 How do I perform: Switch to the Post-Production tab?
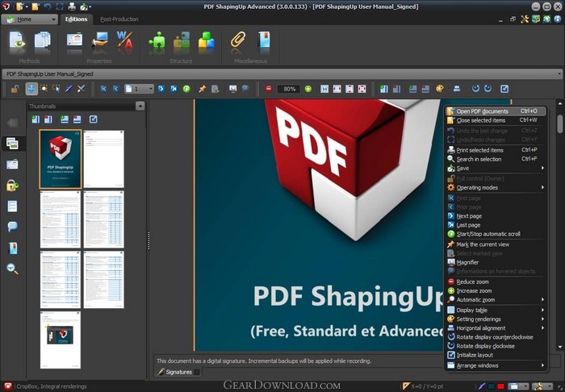click(x=119, y=19)
